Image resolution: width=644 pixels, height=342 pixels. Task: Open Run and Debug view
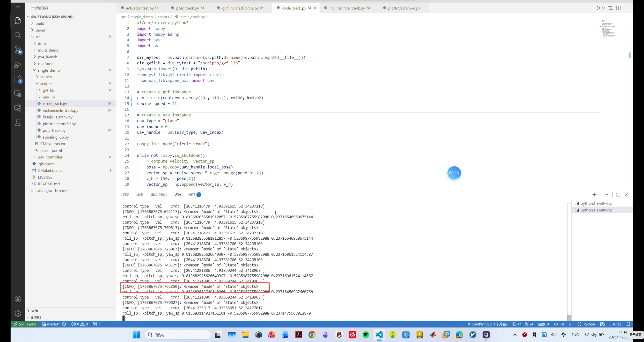(x=18, y=65)
